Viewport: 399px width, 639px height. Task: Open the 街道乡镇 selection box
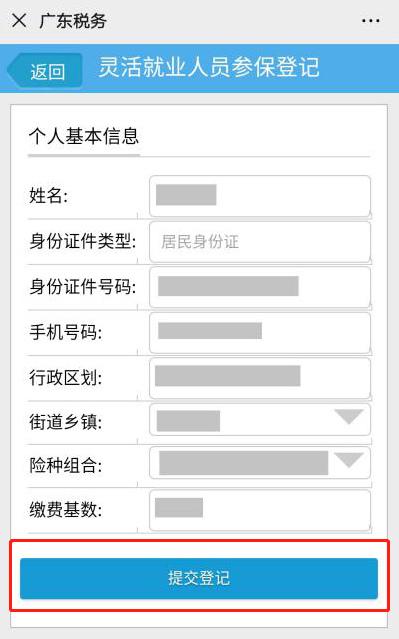click(x=260, y=420)
